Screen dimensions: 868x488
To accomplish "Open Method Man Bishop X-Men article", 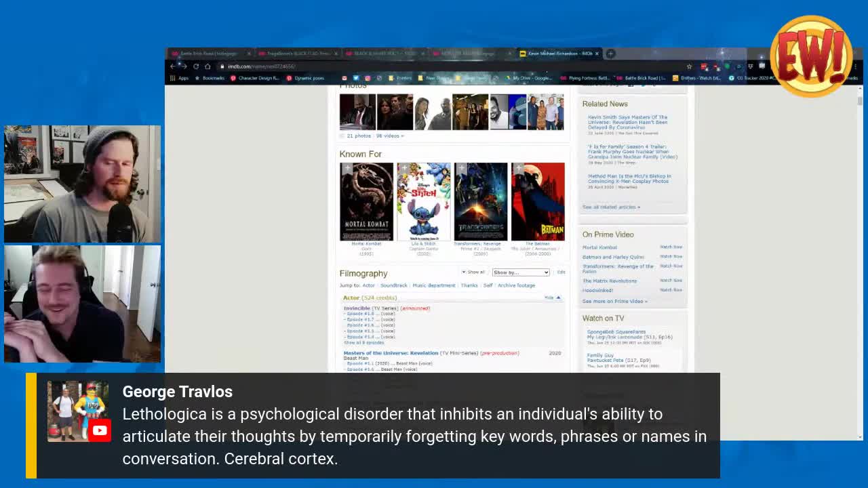I will pos(629,179).
